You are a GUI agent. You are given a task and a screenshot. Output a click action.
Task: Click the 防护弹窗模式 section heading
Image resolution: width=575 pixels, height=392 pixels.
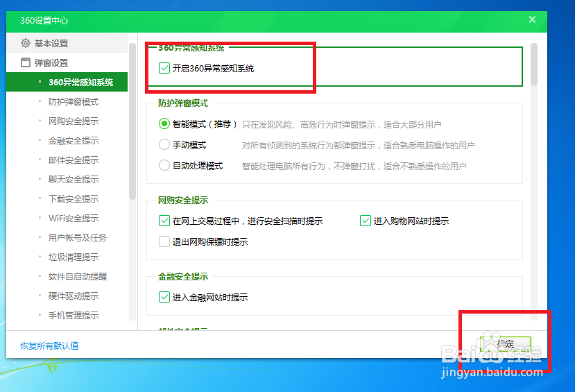pyautogui.click(x=183, y=103)
